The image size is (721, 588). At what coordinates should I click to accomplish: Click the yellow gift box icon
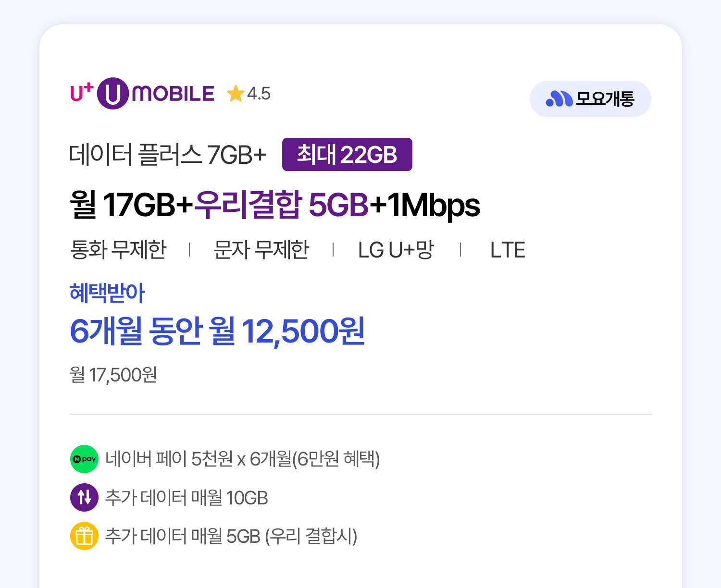(x=84, y=536)
